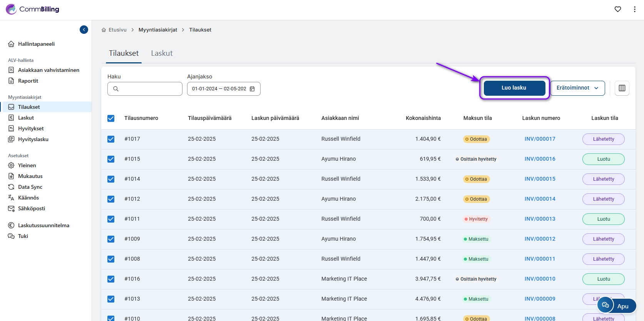The width and height of the screenshot is (644, 321).
Task: Uncheck the select-all header checkbox
Action: pos(111,118)
